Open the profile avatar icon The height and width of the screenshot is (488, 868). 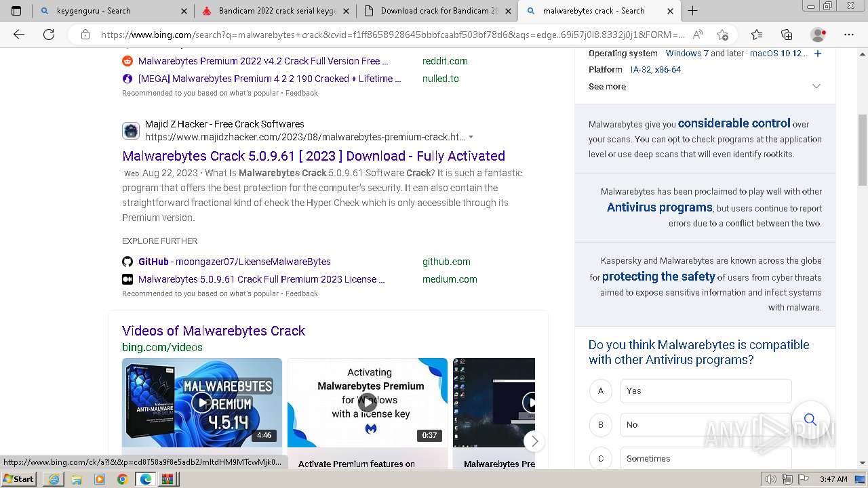tap(818, 35)
